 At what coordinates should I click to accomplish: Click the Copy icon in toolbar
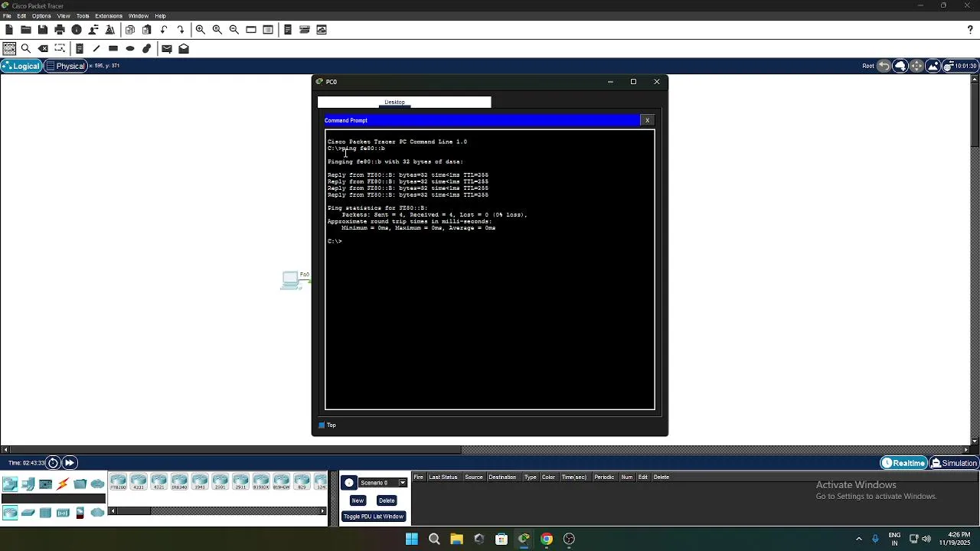[130, 30]
